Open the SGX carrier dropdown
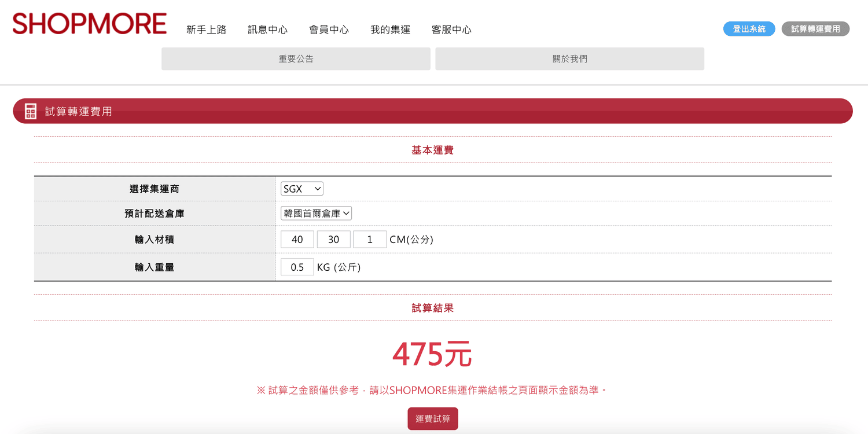This screenshot has width=868, height=434. tap(301, 189)
